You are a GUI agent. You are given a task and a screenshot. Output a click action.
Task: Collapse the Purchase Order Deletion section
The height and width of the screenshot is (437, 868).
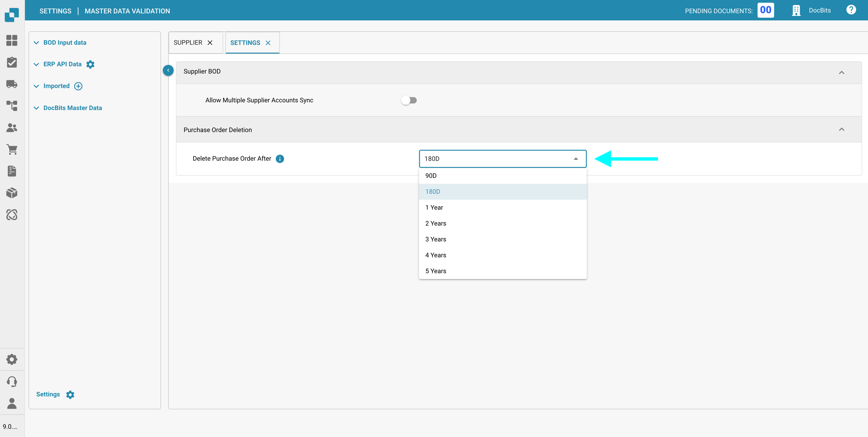tap(841, 129)
